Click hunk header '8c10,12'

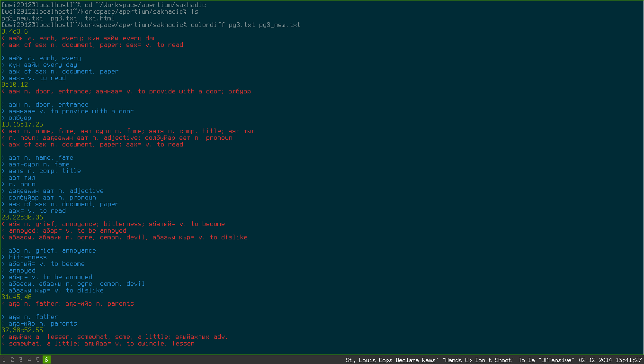pos(15,85)
